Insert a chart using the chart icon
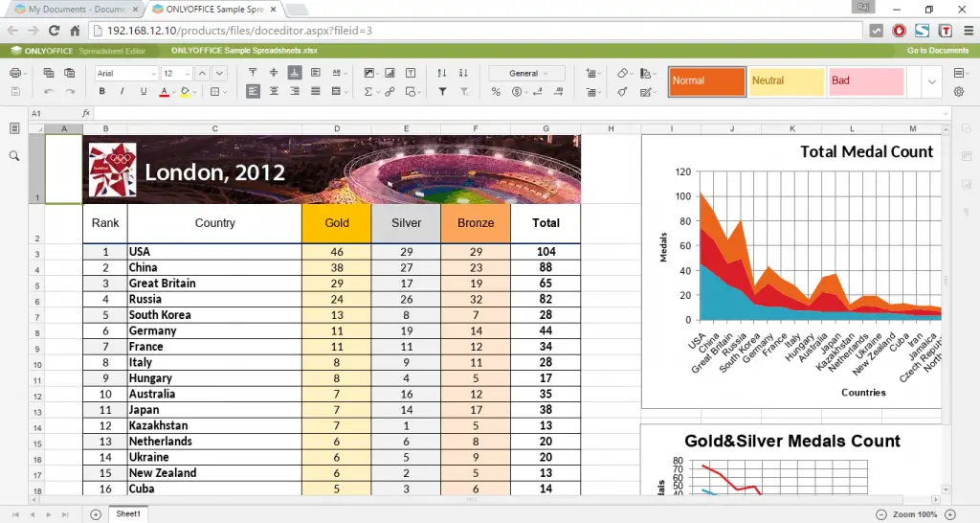This screenshot has height=523, width=980. pyautogui.click(x=390, y=74)
